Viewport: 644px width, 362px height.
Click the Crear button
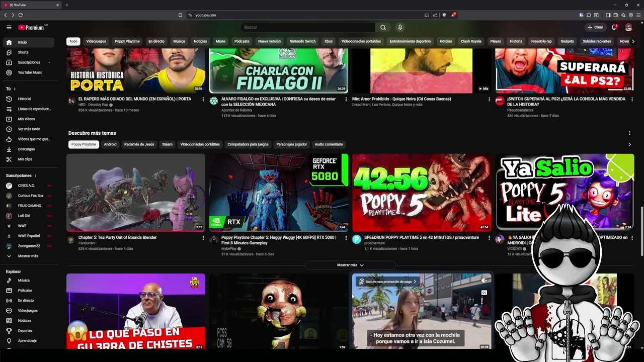point(595,27)
